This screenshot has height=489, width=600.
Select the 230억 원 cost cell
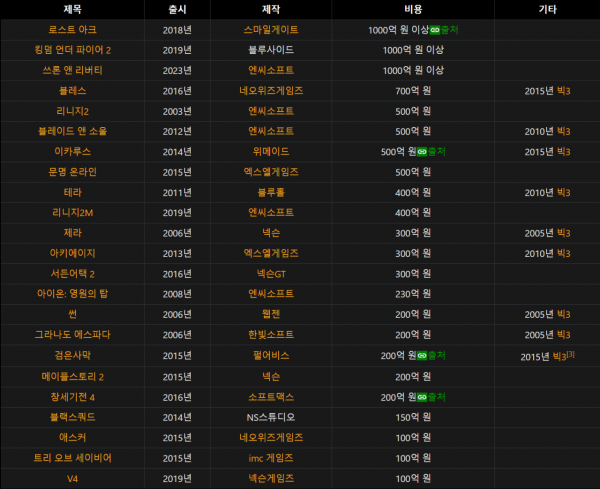(x=413, y=294)
